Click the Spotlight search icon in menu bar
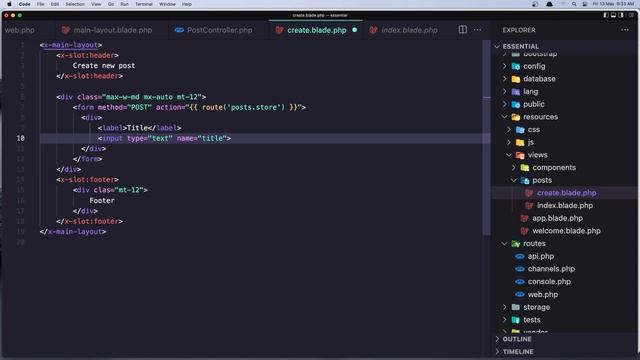Viewport: 640px width, 360px height. (x=574, y=4)
